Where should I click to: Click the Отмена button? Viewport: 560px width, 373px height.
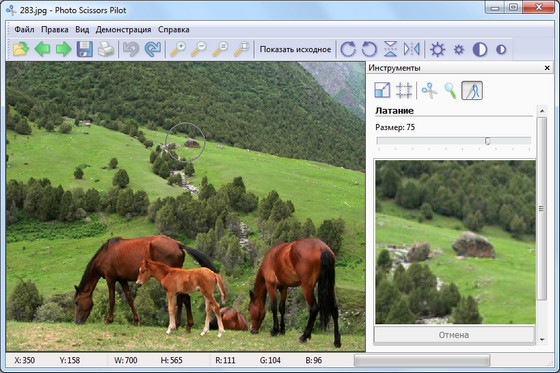tap(454, 335)
